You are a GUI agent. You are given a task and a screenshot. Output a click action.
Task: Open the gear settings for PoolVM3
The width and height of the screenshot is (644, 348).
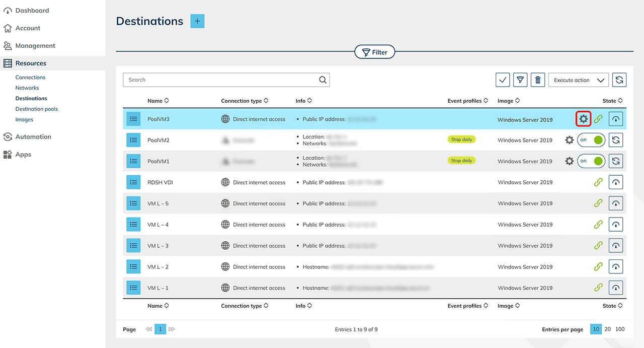[583, 119]
